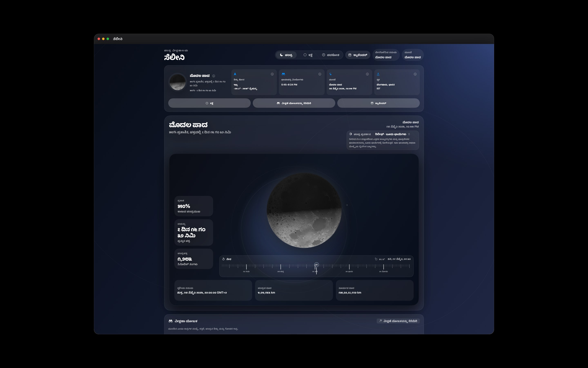This screenshot has height=368, width=588.
Task: Click the ಸ್ಥಳೀಯ ಸಮಯ local time card
Action: [x=213, y=290]
